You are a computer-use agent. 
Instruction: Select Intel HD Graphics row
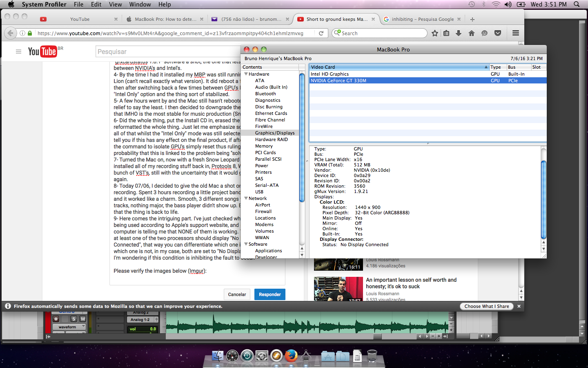click(x=428, y=74)
